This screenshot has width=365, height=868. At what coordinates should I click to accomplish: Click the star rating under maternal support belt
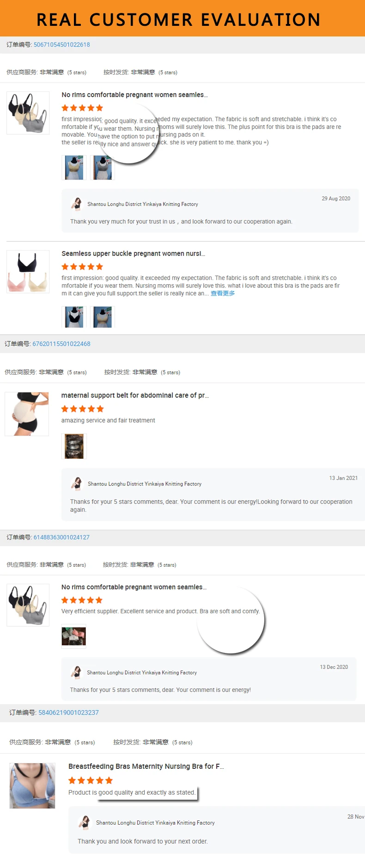tap(83, 409)
